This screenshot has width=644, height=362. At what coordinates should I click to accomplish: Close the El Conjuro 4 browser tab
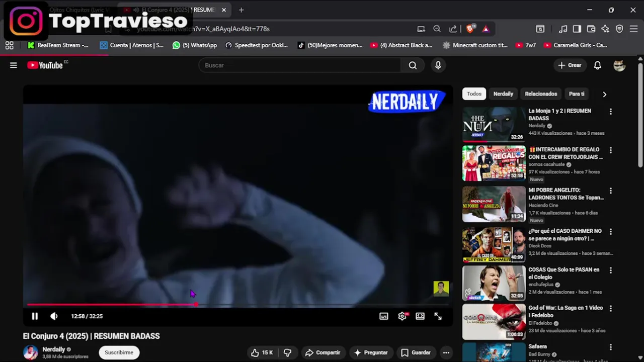[224, 10]
